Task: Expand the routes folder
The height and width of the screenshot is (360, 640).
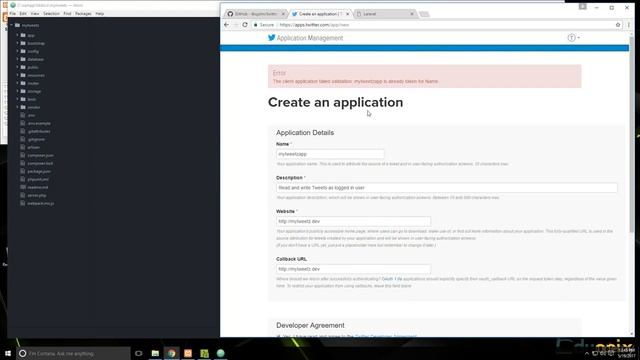Action: pyautogui.click(x=17, y=83)
